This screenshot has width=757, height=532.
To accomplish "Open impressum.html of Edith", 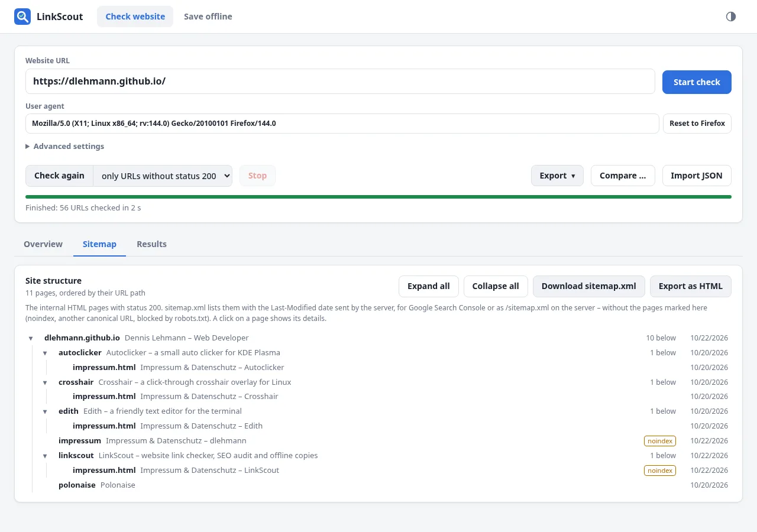I will 393,426.
